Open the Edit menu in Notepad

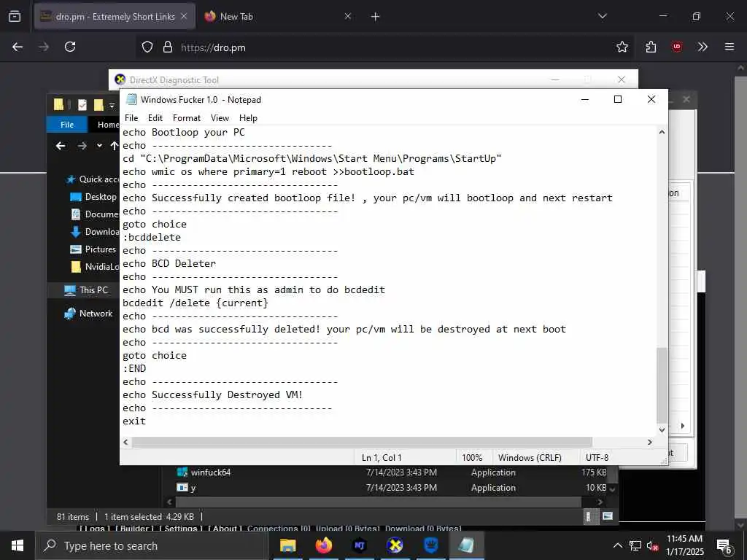(x=155, y=118)
